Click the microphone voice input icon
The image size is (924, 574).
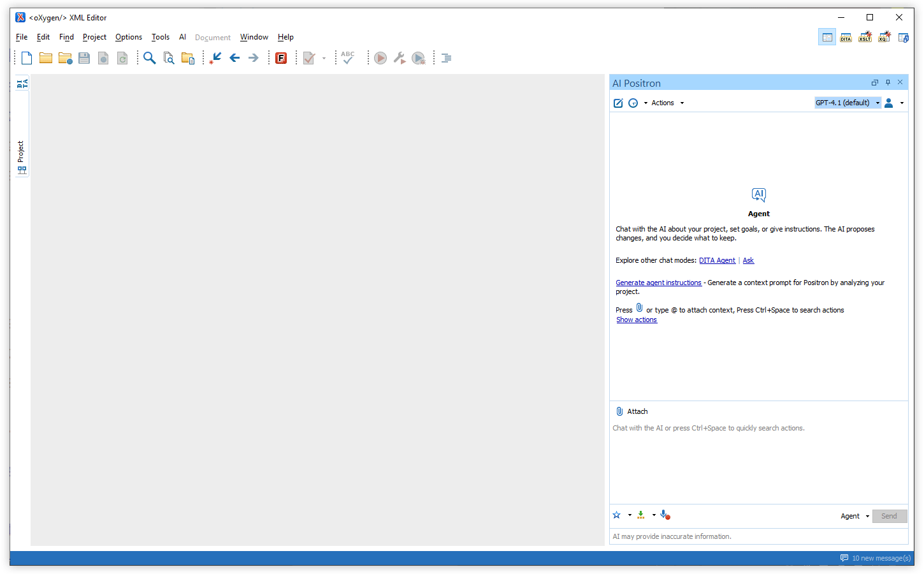tap(665, 515)
